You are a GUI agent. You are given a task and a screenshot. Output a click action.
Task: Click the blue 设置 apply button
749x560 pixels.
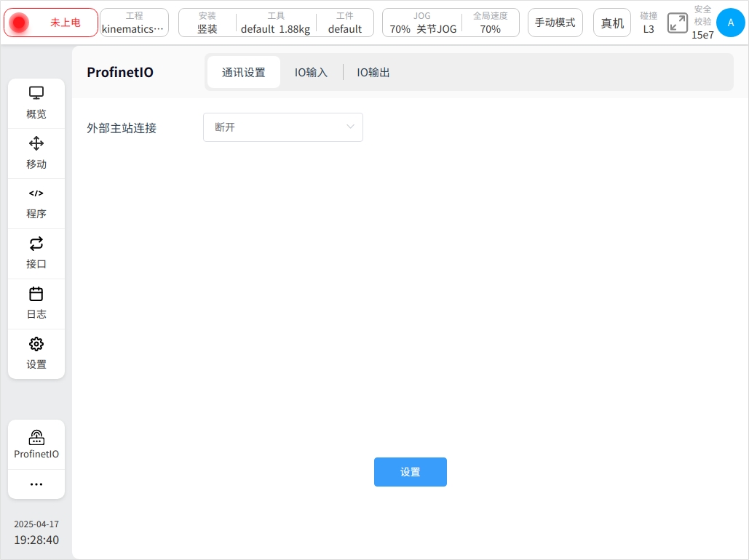410,472
